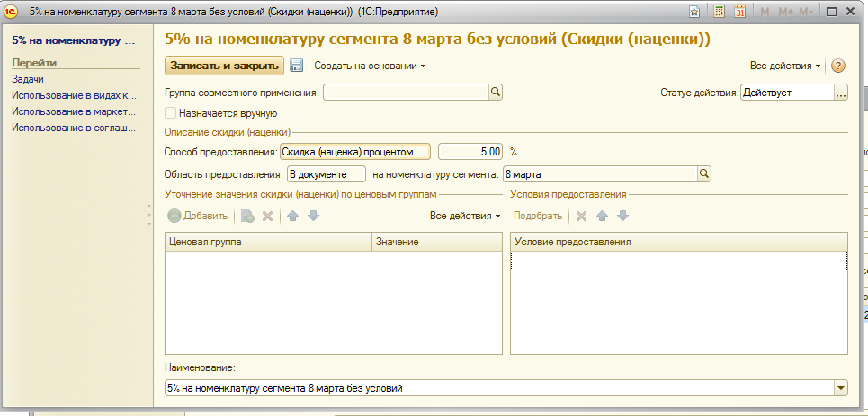The image size is (868, 416).
Task: Click magnifier in Группа совместного применения field
Action: click(x=495, y=92)
